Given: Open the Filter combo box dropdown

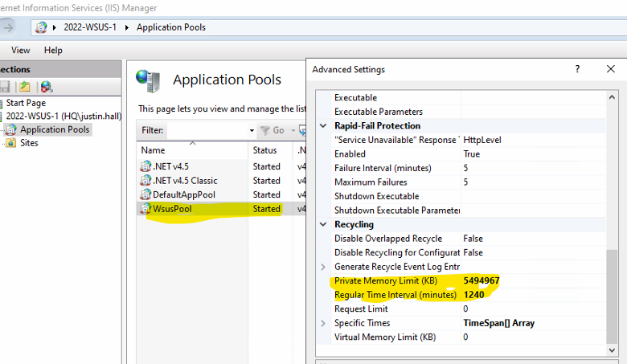Looking at the screenshot, I should (x=252, y=130).
